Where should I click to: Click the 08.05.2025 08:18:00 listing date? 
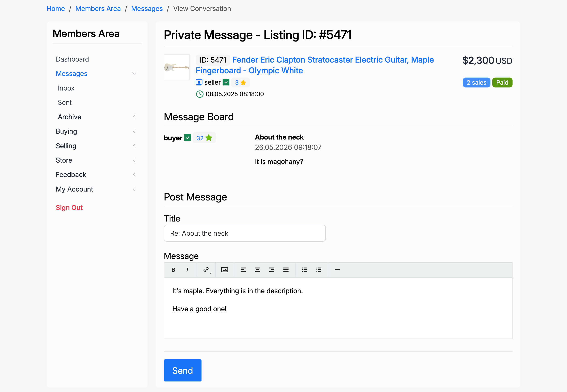[235, 94]
